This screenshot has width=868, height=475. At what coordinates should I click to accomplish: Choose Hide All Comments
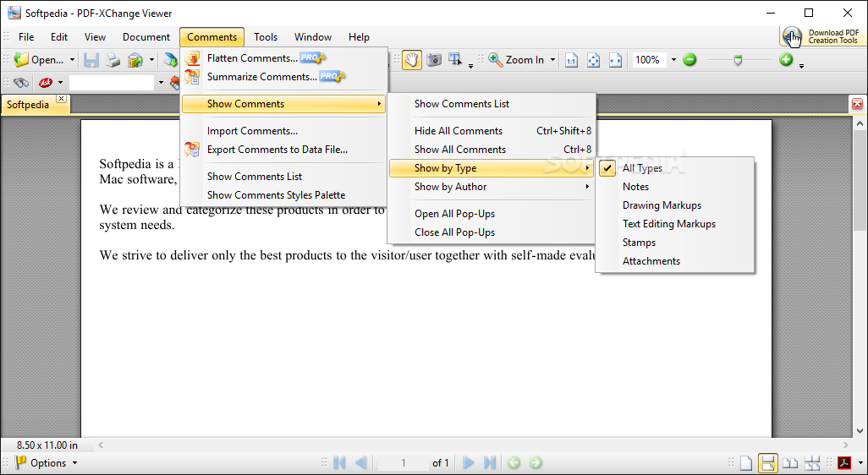(x=491, y=131)
